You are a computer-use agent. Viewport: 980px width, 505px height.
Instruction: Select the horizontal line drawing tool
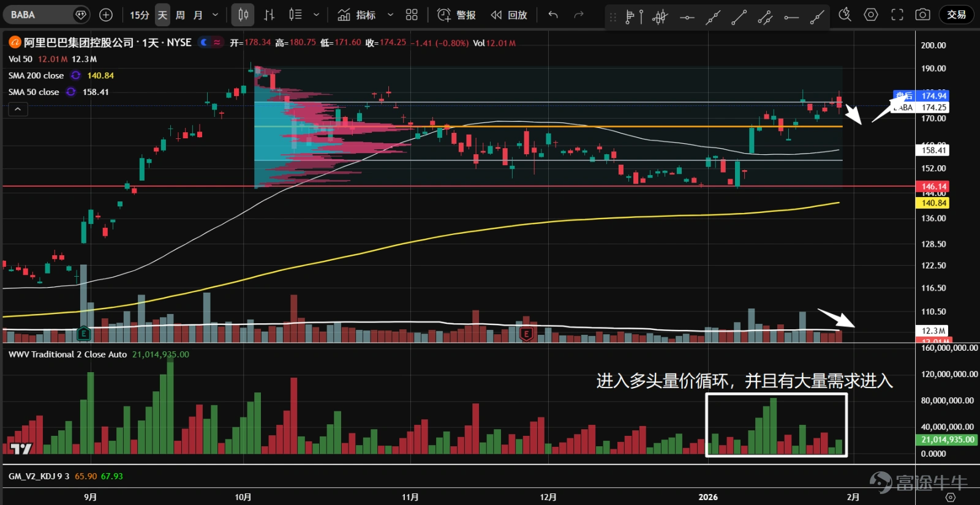(x=687, y=17)
